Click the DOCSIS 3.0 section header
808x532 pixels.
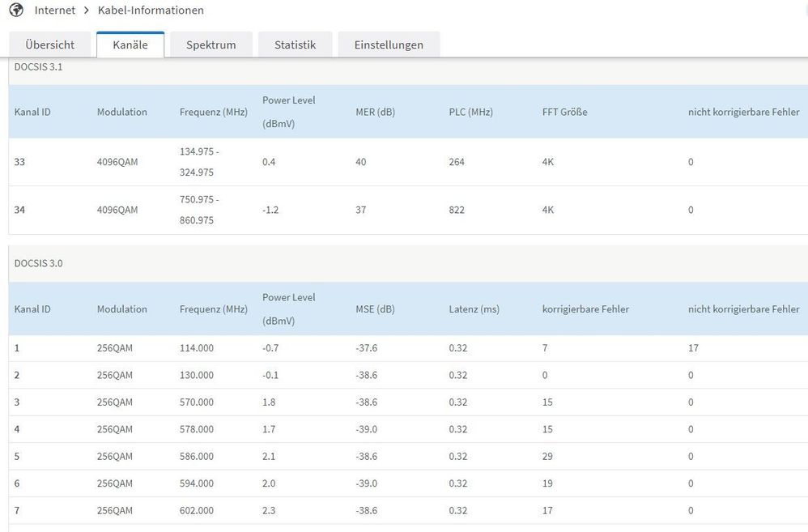[x=39, y=264]
